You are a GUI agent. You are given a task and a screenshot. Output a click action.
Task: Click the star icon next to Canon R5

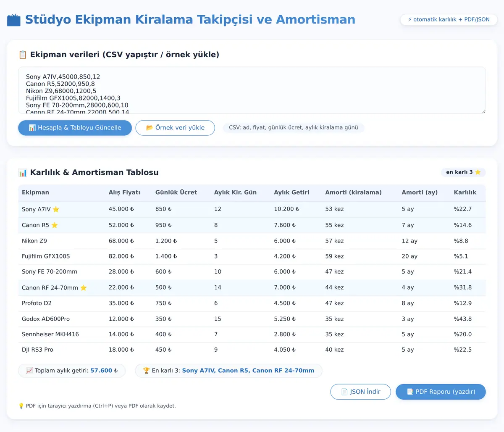pos(55,225)
